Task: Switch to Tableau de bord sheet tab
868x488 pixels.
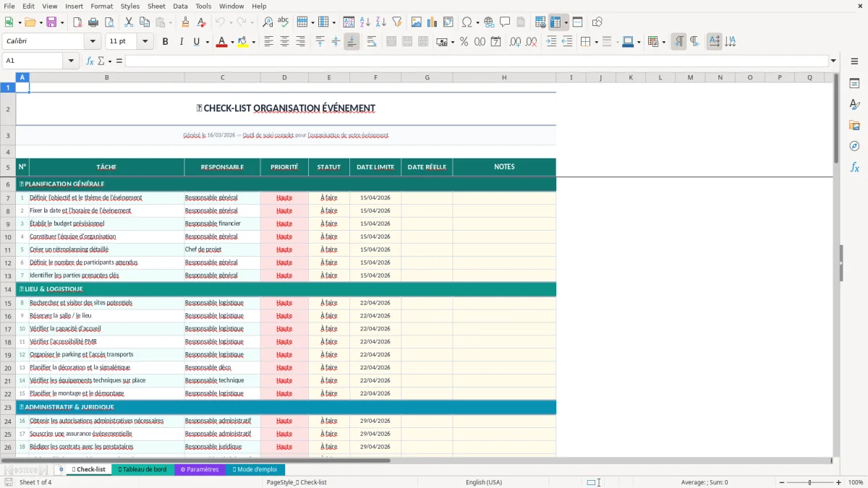Action: pyautogui.click(x=142, y=469)
